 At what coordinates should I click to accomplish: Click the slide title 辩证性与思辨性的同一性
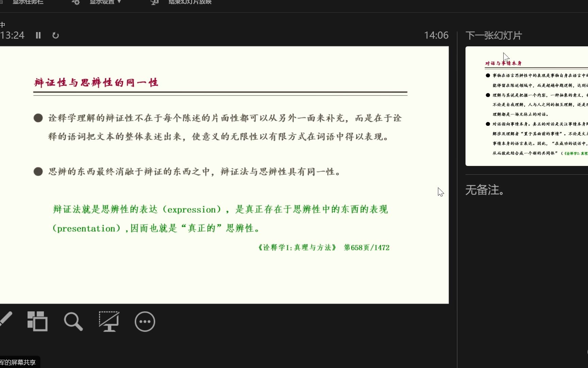(96, 82)
